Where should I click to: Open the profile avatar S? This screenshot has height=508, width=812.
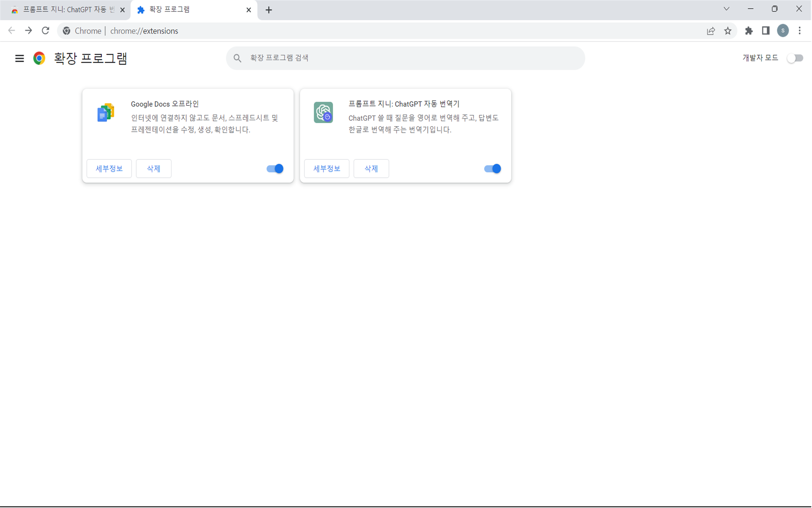click(783, 31)
